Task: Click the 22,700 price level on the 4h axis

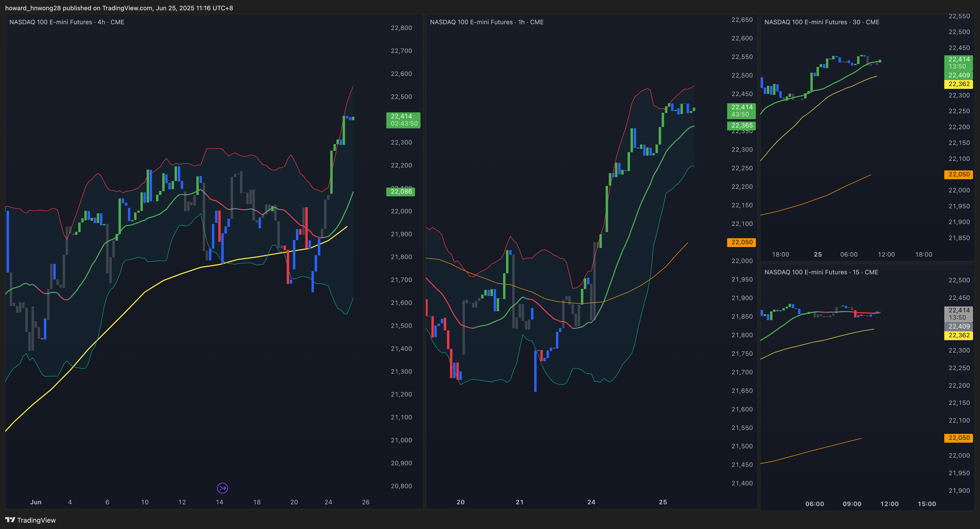Action: [401, 51]
